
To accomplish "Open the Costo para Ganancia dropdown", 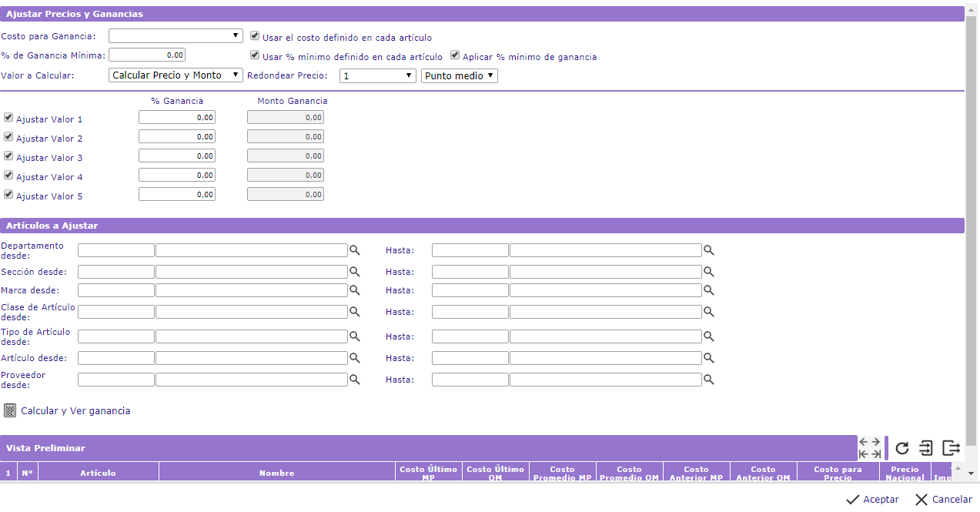I will click(176, 35).
